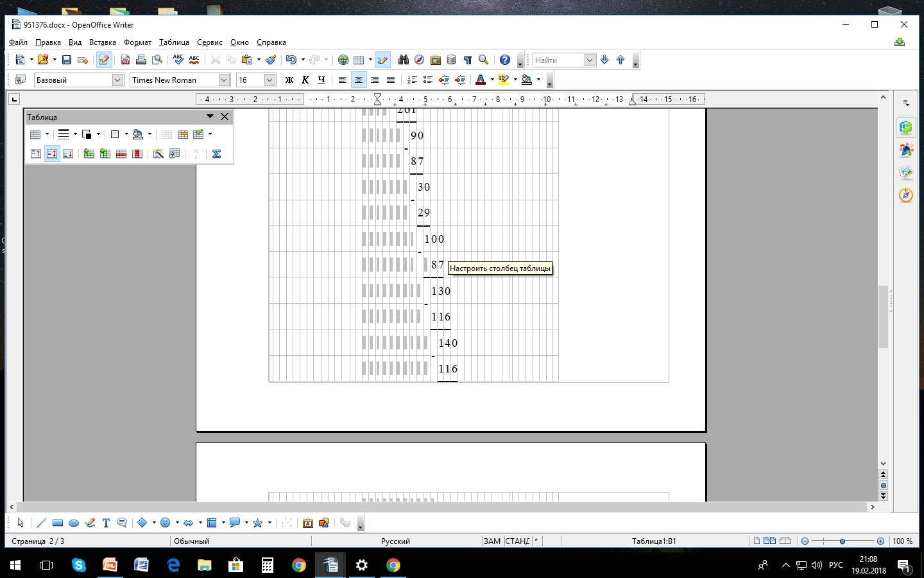Viewport: 924px width, 578px height.
Task: Toggle Edit File mode
Action: [104, 60]
